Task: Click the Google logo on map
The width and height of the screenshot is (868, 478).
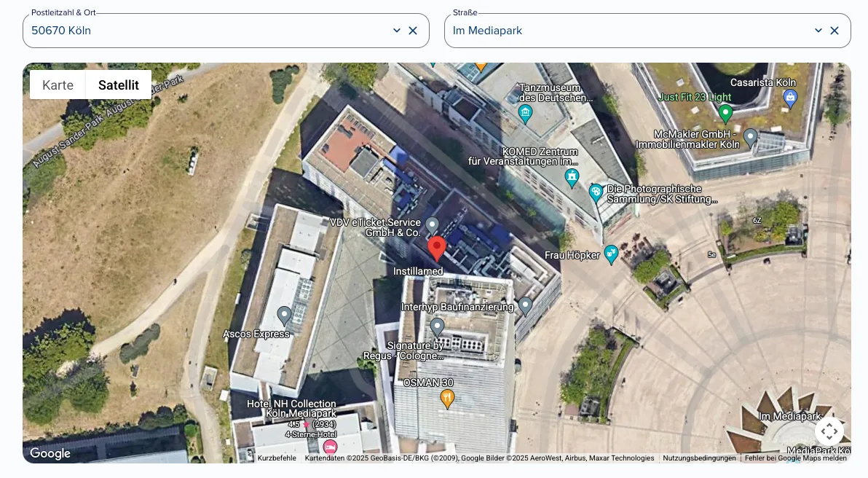Action: coord(50,453)
